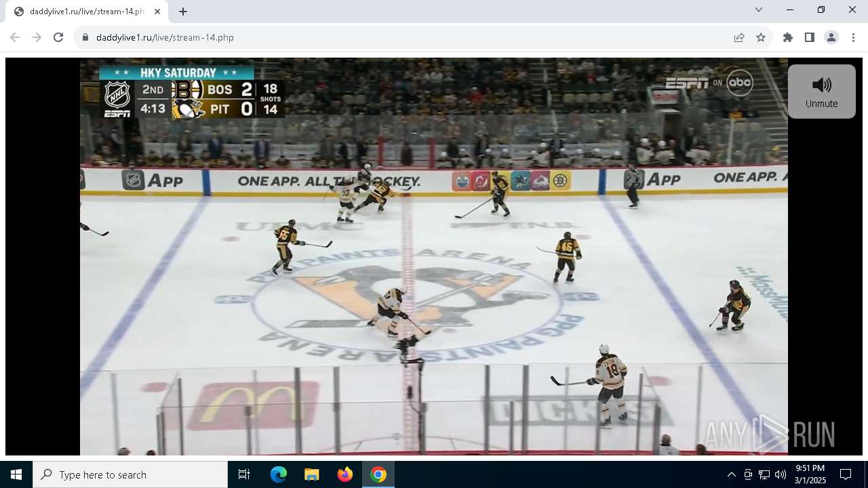Screen dimensions: 868x488
Task: Restore down the Chrome window
Action: click(x=821, y=9)
